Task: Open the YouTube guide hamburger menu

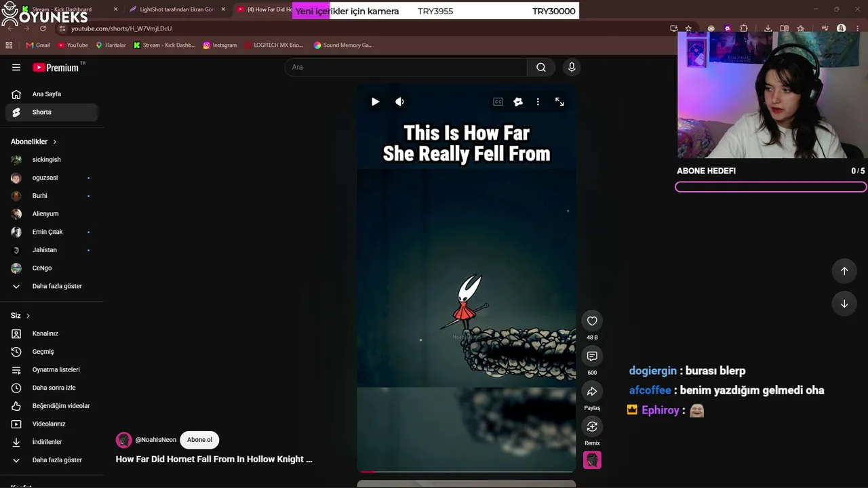Action: click(16, 67)
